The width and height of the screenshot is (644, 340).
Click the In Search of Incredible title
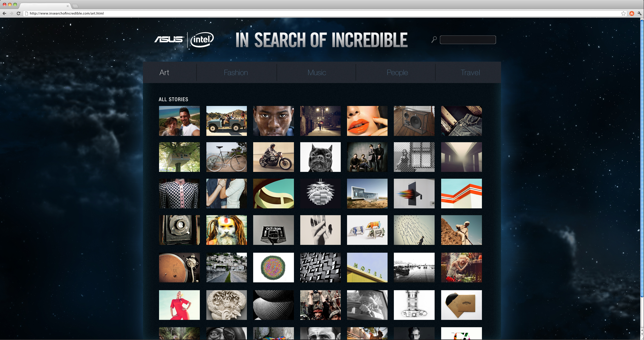pos(322,40)
